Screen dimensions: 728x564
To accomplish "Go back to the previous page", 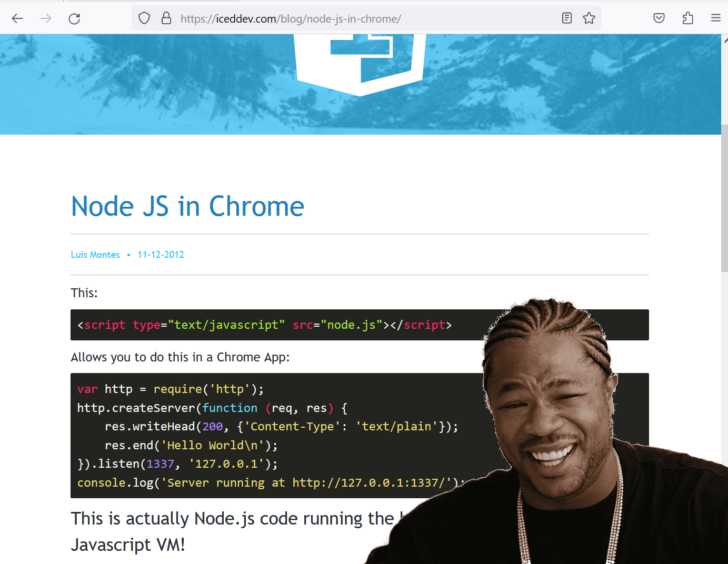I will pos(17,19).
